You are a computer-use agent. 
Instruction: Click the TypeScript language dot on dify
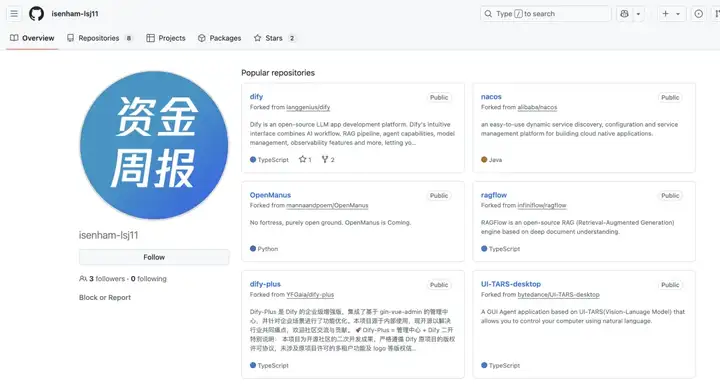tap(253, 160)
